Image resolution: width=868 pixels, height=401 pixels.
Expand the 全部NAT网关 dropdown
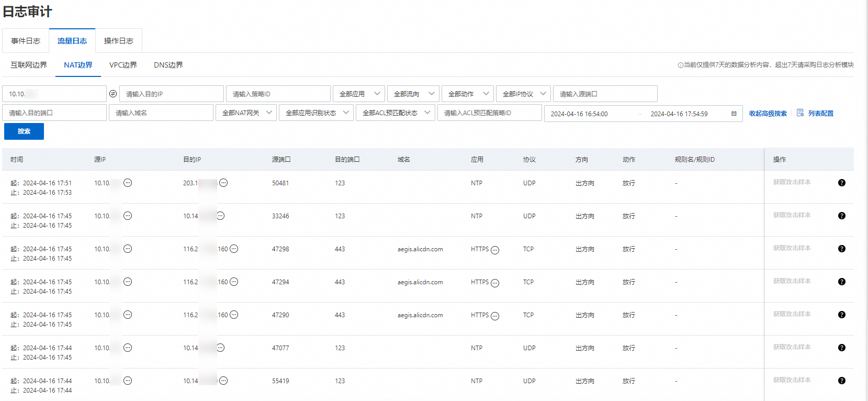click(x=246, y=113)
